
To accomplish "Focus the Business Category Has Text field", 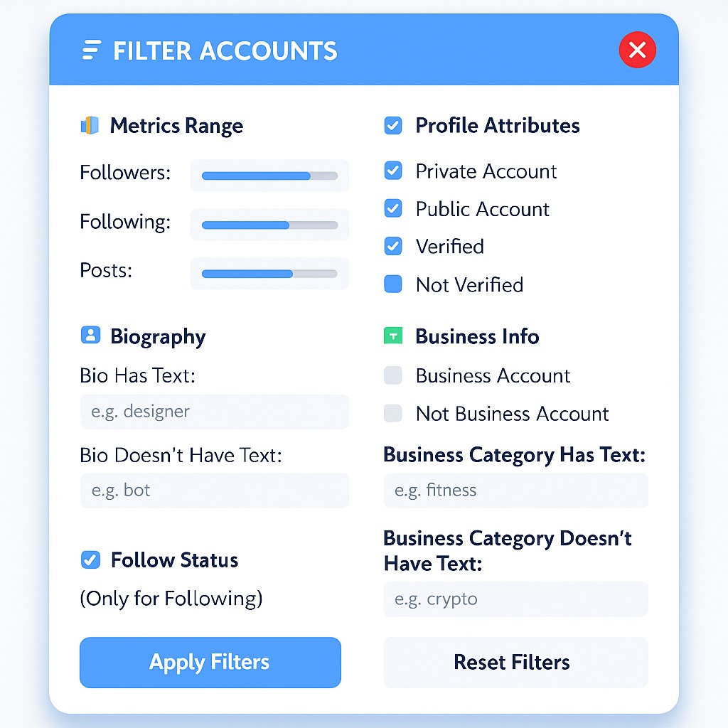I will pyautogui.click(x=515, y=491).
